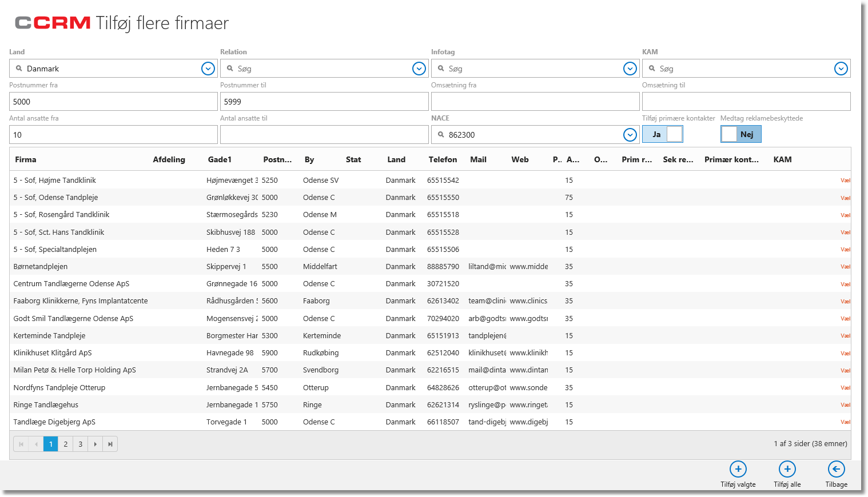868x497 pixels.
Task: Toggle Medtag reklamebeskyttede switch (Nej)
Action: (x=741, y=134)
